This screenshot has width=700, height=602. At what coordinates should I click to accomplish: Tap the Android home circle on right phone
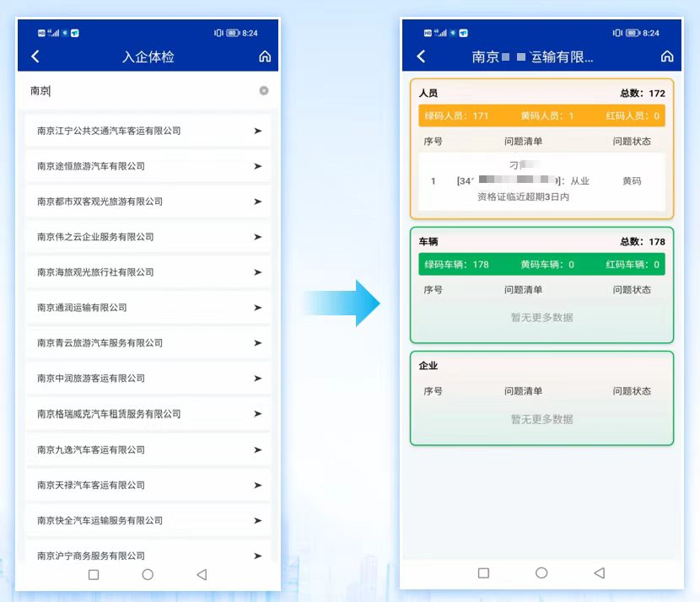coord(541,572)
